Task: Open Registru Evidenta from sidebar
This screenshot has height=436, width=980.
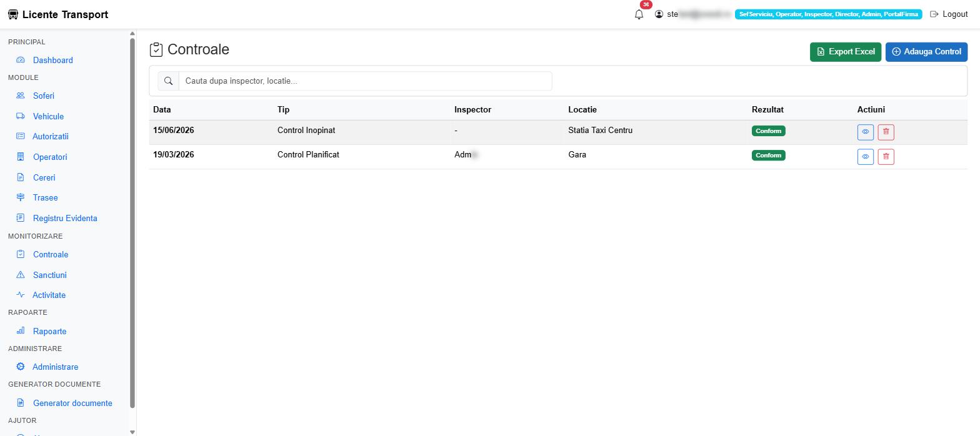Action: tap(65, 218)
